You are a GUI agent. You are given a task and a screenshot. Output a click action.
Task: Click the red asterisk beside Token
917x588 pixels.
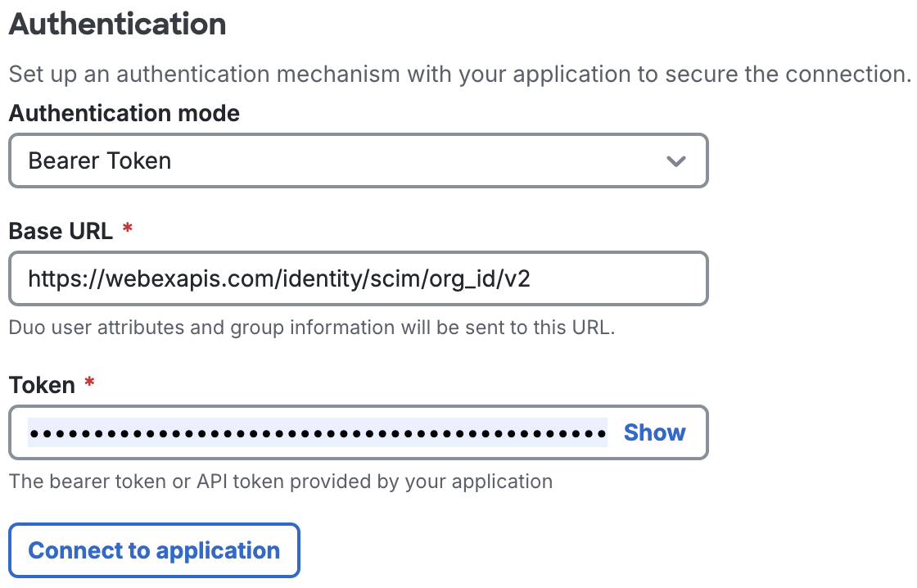pos(89,383)
